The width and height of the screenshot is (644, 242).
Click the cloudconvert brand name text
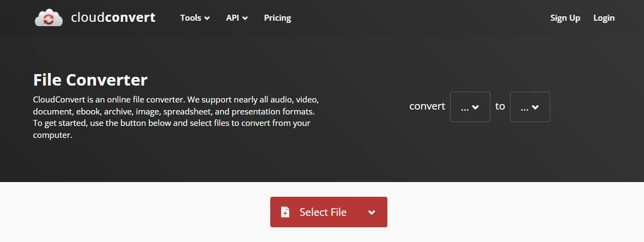click(113, 17)
